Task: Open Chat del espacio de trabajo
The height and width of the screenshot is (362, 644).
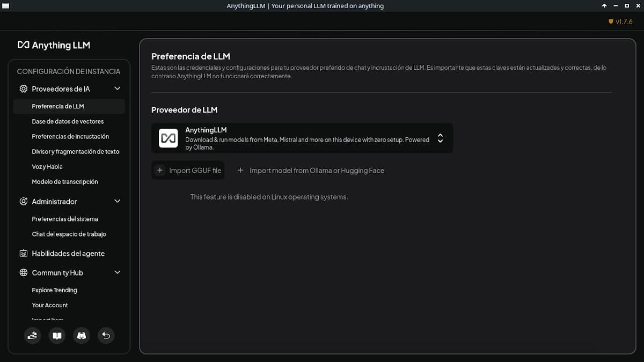Action: click(69, 234)
